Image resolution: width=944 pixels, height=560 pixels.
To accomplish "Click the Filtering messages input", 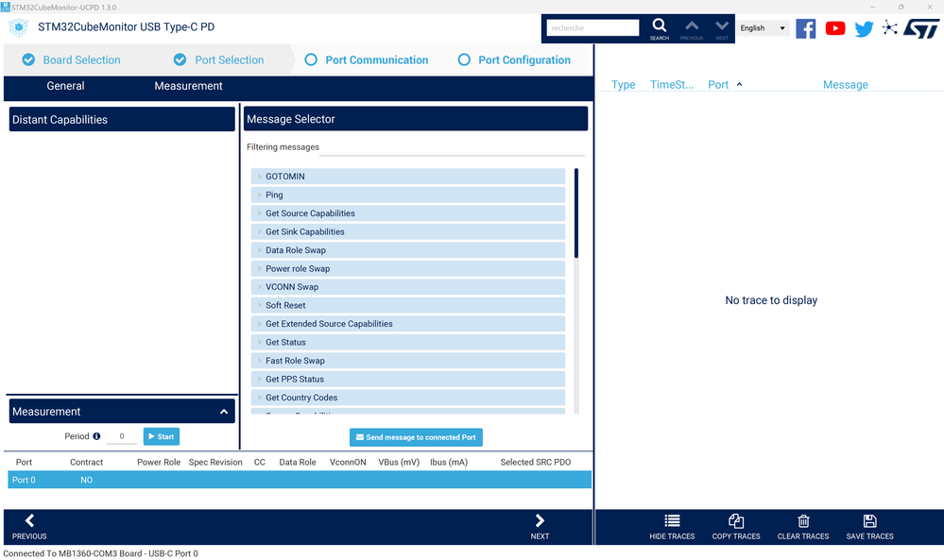I will point(452,148).
